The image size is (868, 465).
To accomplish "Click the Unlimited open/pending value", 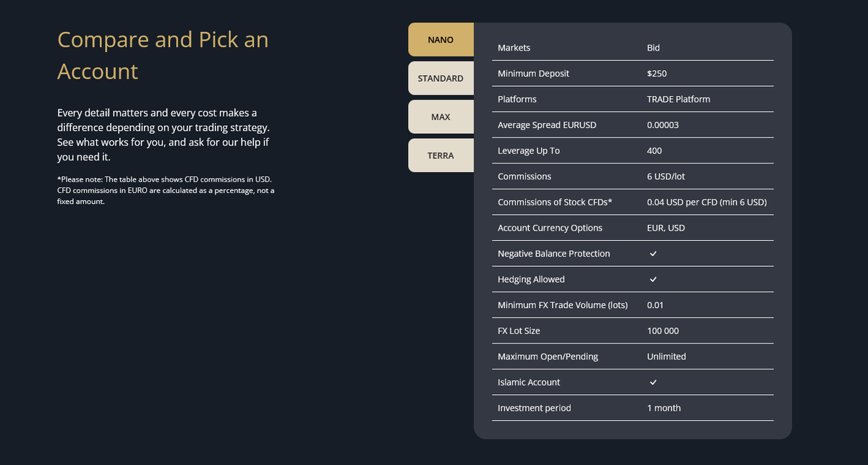I will click(x=666, y=357).
